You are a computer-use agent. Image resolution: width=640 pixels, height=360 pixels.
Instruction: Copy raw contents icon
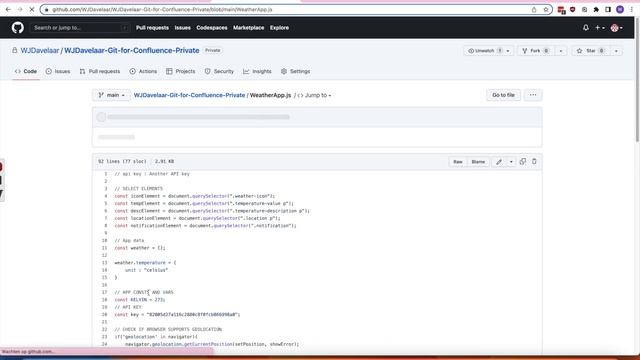point(523,162)
